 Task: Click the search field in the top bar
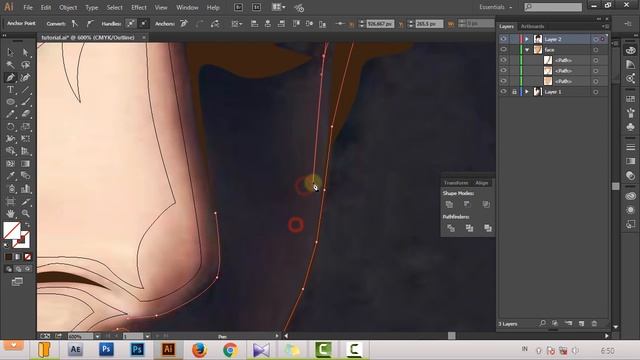[x=553, y=7]
